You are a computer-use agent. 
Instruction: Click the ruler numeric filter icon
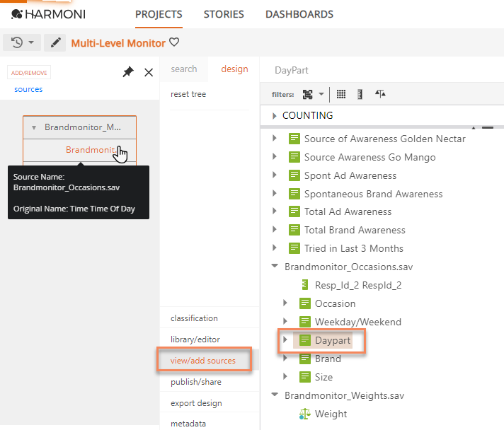click(x=360, y=94)
